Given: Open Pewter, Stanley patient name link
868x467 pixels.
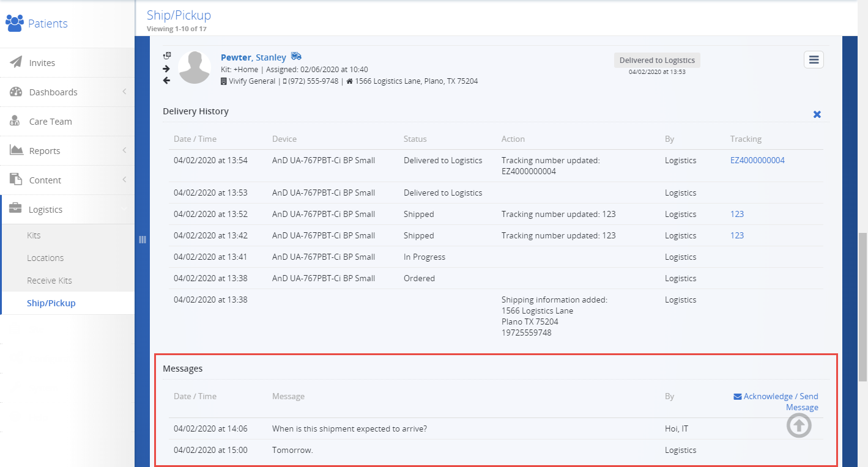Looking at the screenshot, I should pos(253,57).
